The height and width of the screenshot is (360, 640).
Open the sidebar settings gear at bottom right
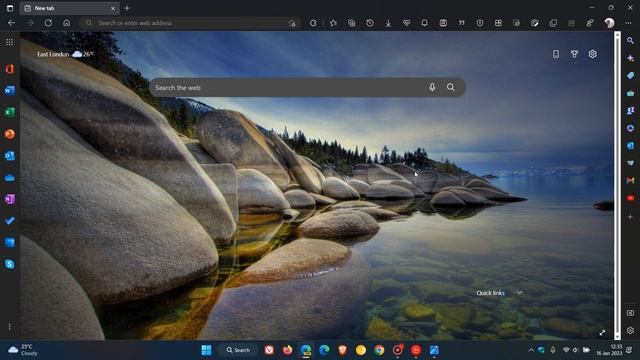coord(630,330)
